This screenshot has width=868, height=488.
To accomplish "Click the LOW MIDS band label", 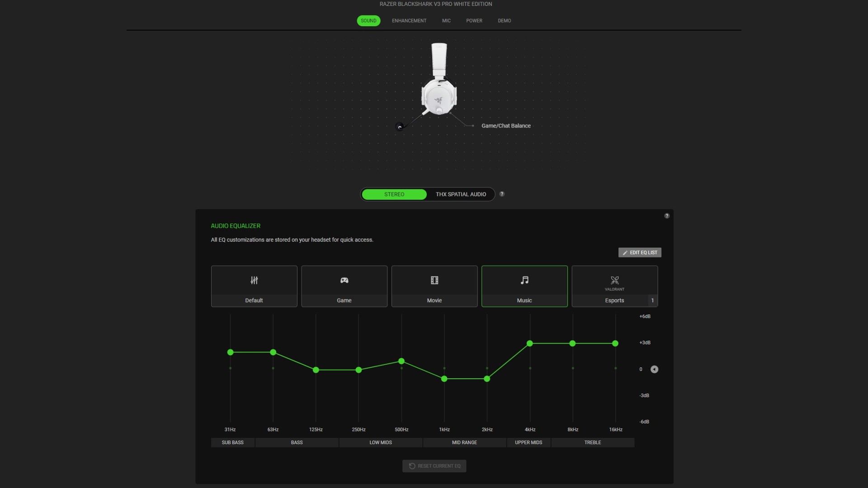I will [x=381, y=442].
